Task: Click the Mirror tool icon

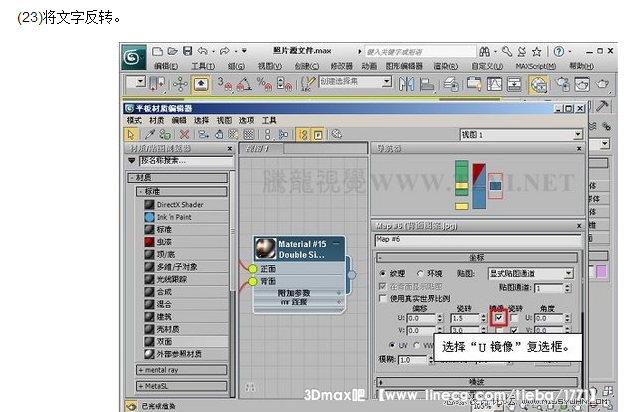Action: (407, 84)
